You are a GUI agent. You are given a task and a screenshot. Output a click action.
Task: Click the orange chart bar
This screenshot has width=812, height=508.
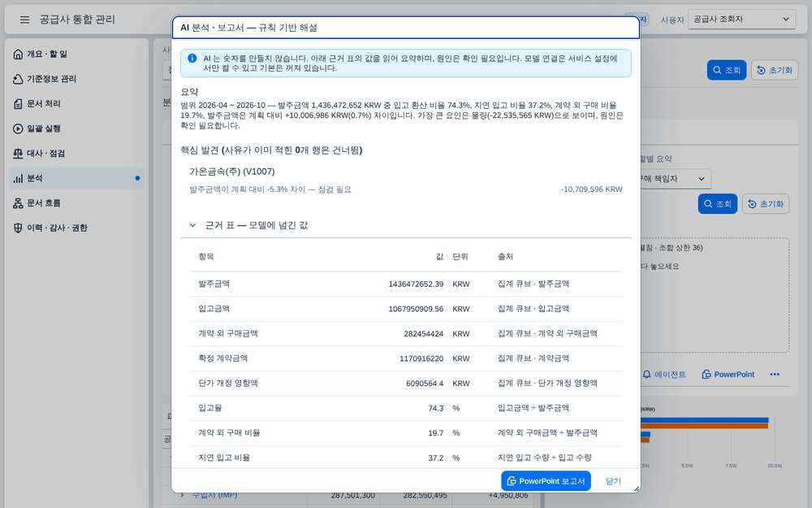(704, 426)
